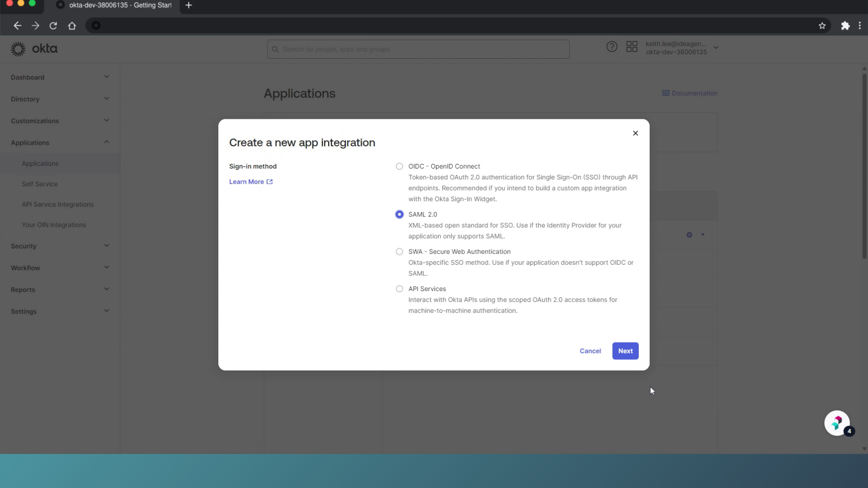
Task: Open the apps grid icon
Action: [632, 47]
